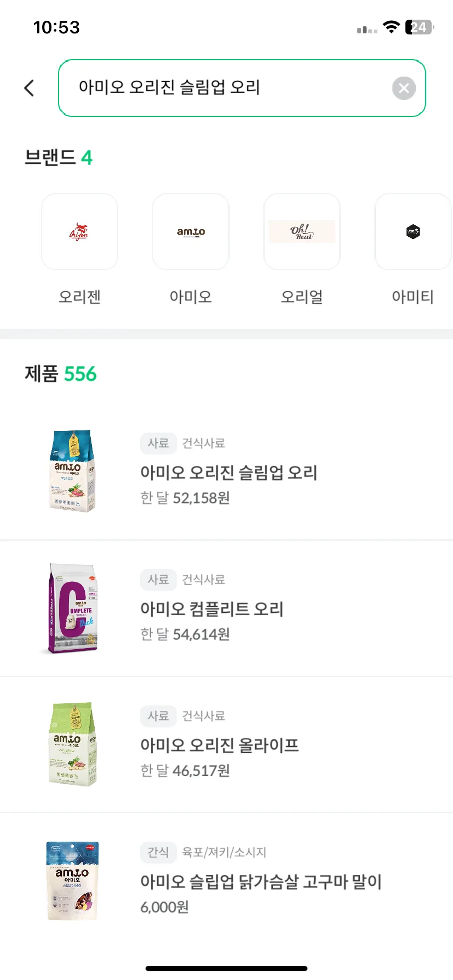
Task: Open product 아미오 슬립업 닭가슴살 고구마 말이
Action: (x=226, y=880)
